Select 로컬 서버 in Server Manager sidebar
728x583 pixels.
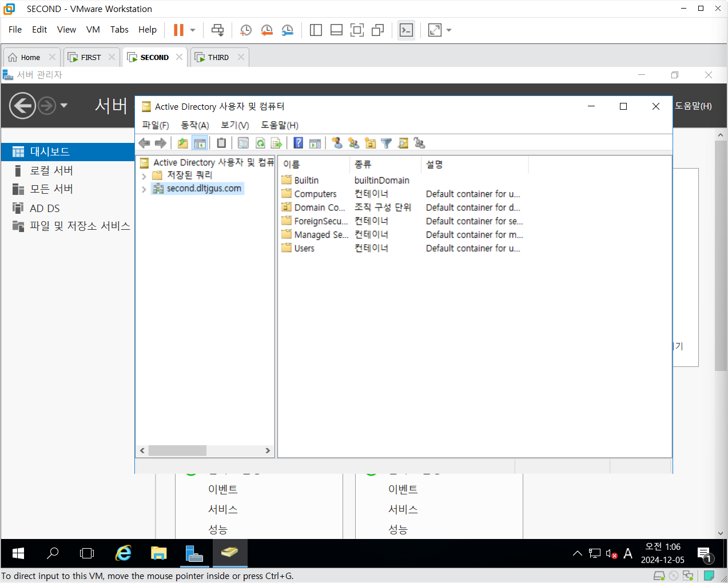tap(51, 170)
